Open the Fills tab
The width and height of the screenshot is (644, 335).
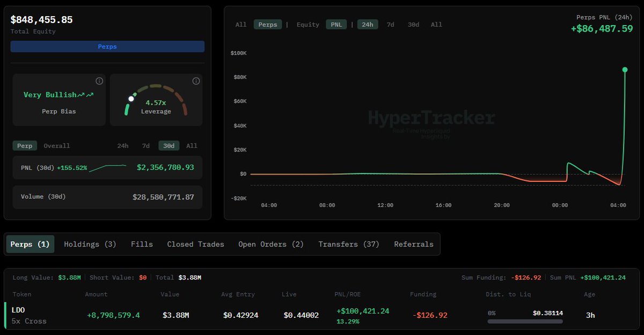pos(142,244)
